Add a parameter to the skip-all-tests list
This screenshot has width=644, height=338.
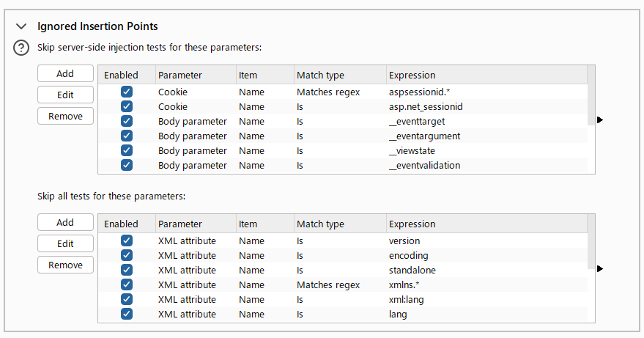[x=65, y=222]
